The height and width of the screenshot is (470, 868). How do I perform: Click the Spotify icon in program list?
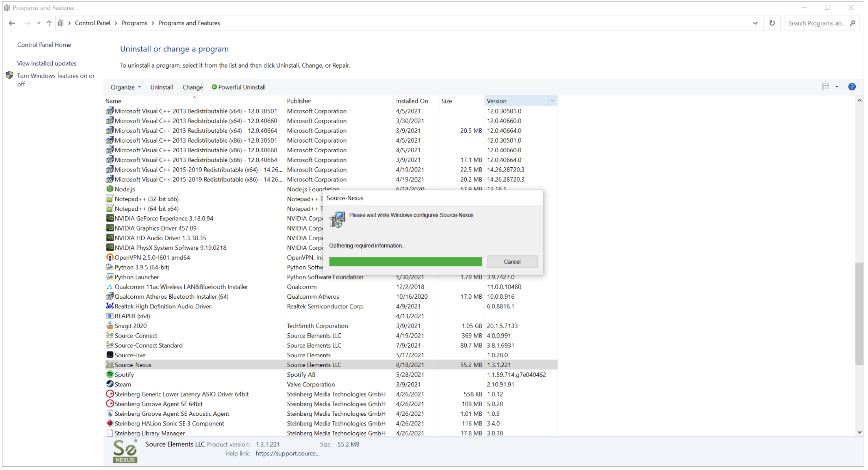[x=110, y=375]
